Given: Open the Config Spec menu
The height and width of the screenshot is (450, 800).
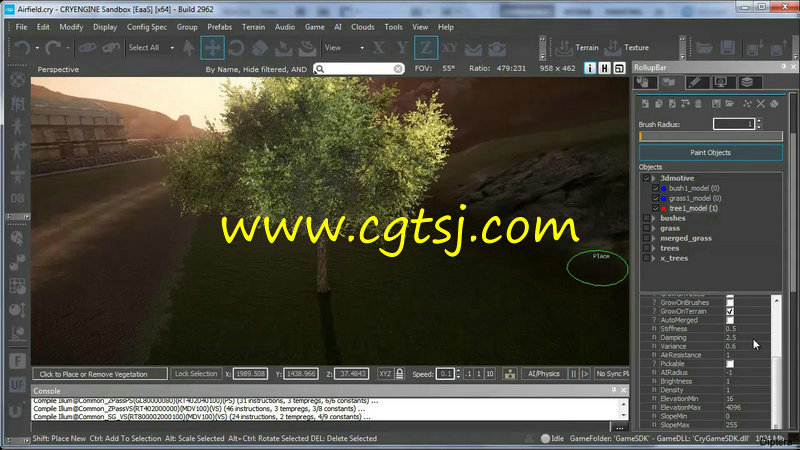Looking at the screenshot, I should [x=147, y=27].
